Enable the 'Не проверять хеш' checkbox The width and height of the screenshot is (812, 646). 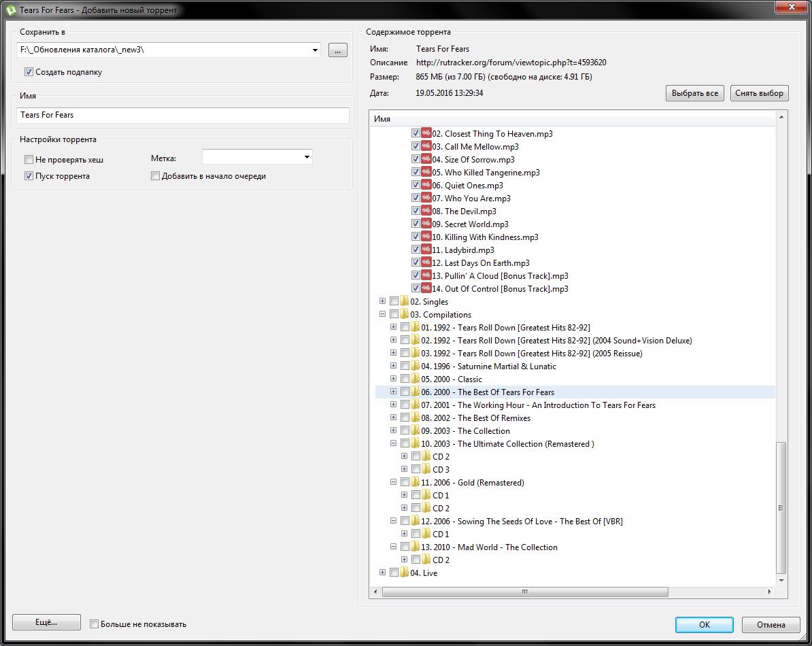[x=29, y=159]
